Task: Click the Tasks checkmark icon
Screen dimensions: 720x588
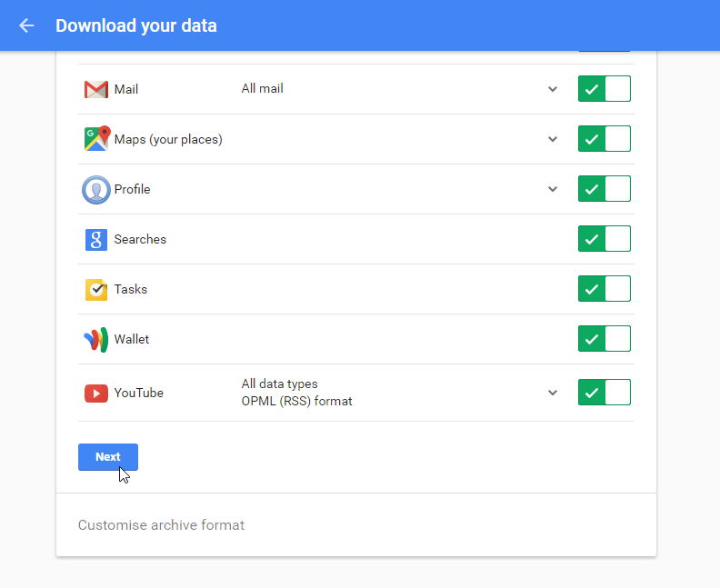Action: point(96,290)
